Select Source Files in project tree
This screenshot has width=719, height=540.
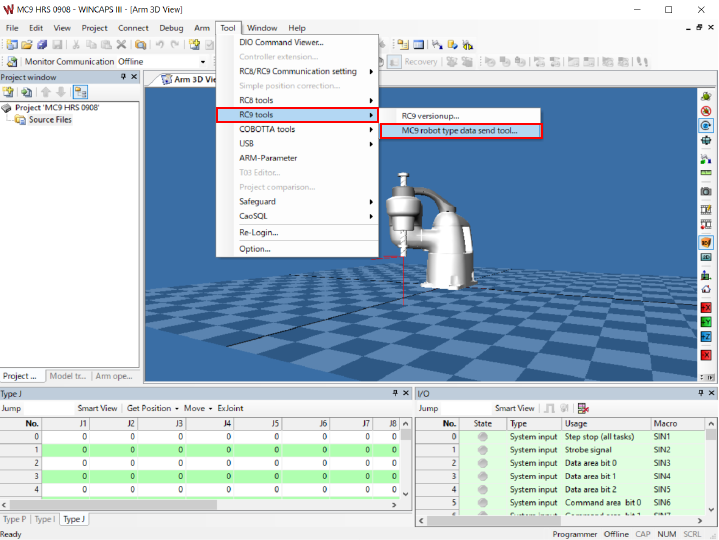50,120
